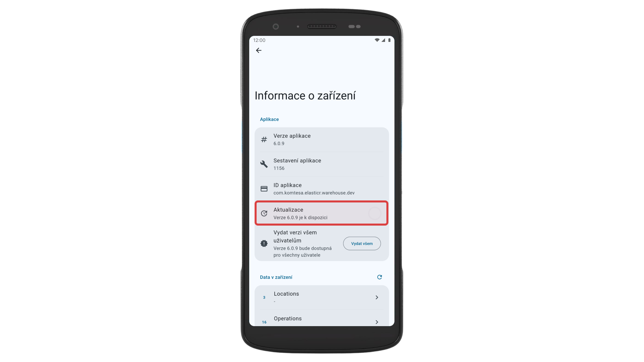Click the hash icon beside Verze aplikace

pyautogui.click(x=264, y=139)
